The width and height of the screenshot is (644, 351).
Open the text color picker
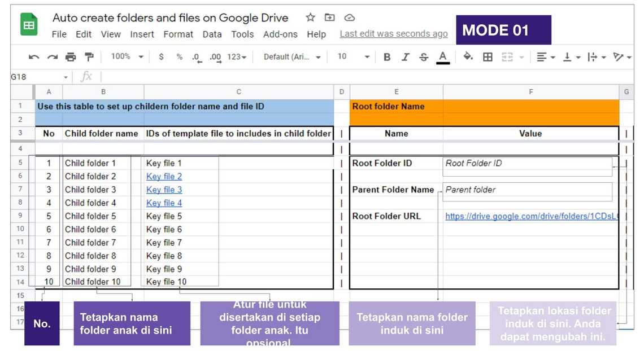pos(442,58)
